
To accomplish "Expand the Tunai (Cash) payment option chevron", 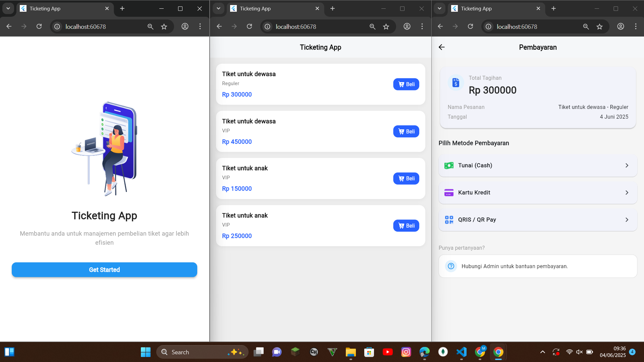I will [627, 165].
